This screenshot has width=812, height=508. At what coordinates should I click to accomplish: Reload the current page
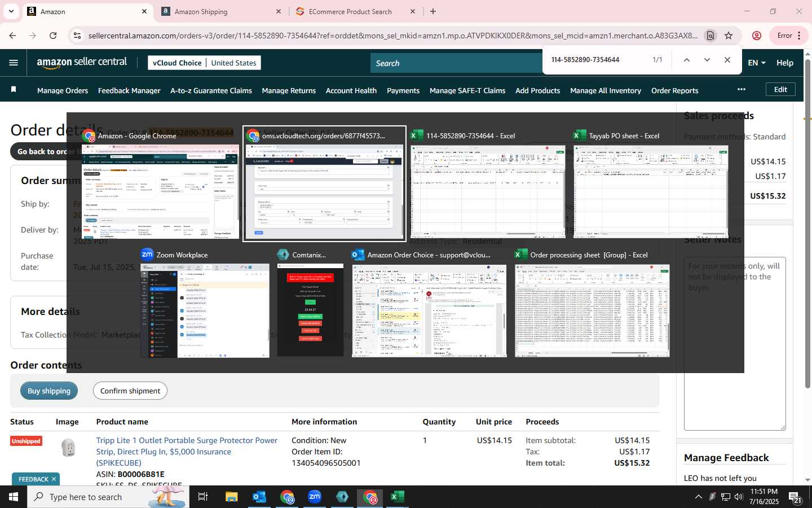(x=53, y=36)
